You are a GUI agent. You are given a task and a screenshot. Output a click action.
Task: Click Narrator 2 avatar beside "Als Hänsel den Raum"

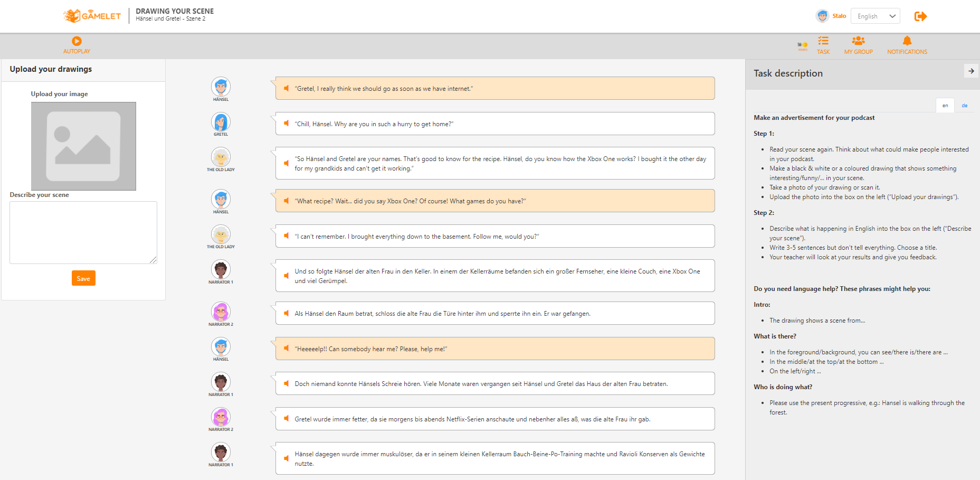pos(221,312)
